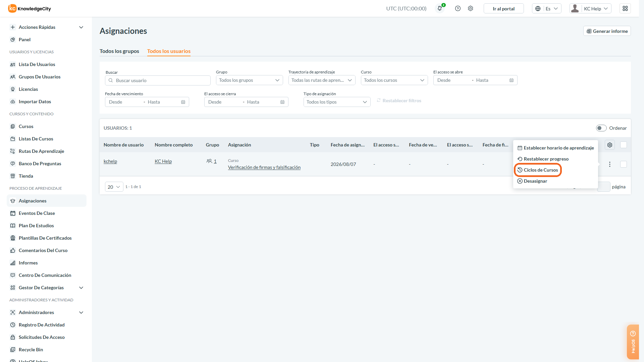Open Lista De Usuarios in sidebar
644x362 pixels.
[37, 64]
